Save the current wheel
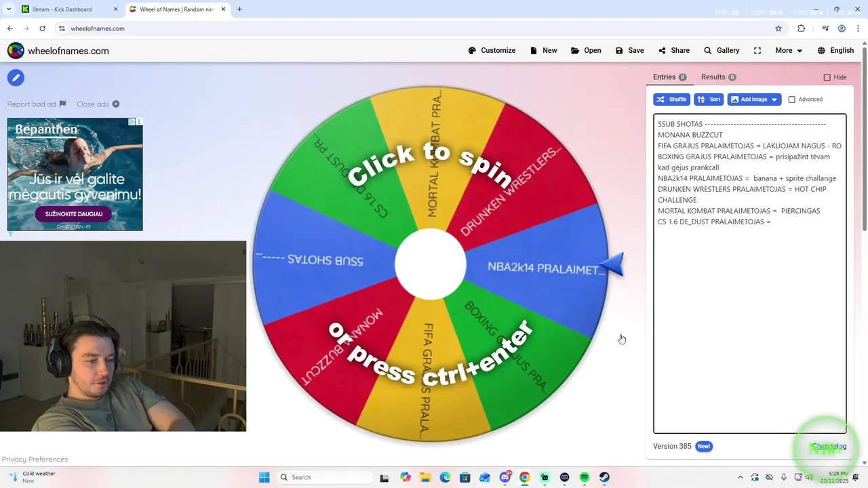868x488 pixels. coord(629,50)
